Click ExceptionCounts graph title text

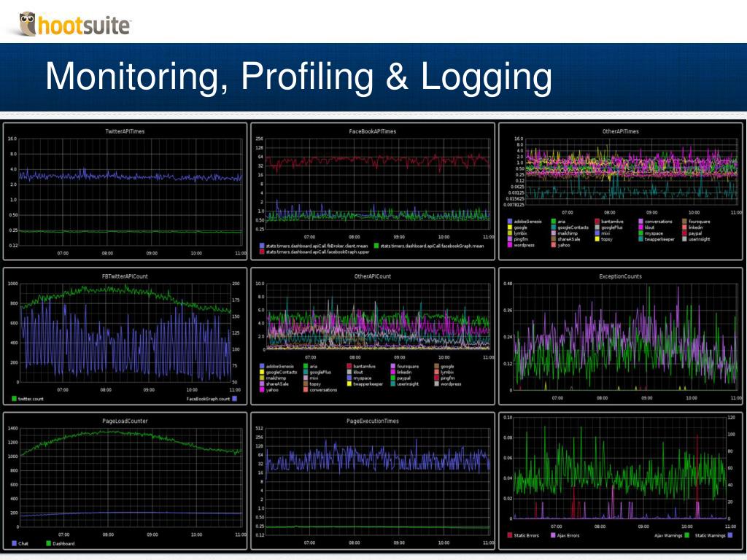(620, 276)
